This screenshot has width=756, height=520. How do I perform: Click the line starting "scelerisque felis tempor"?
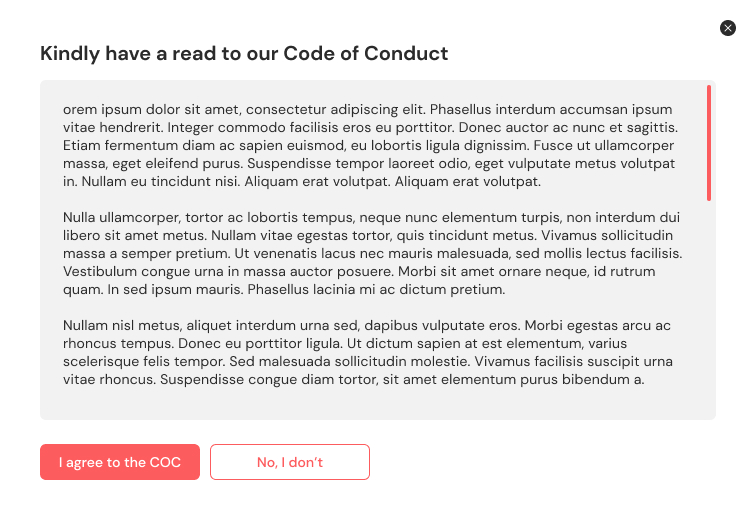point(367,361)
